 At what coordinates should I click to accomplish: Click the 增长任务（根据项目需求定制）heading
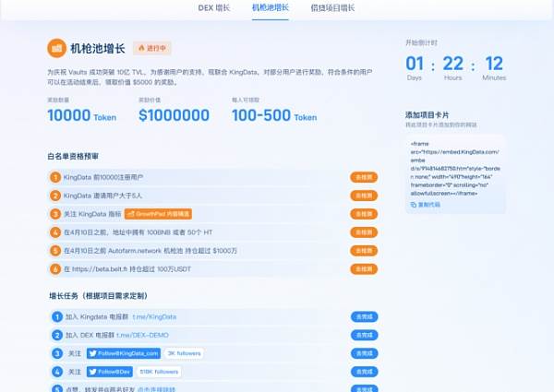click(98, 296)
